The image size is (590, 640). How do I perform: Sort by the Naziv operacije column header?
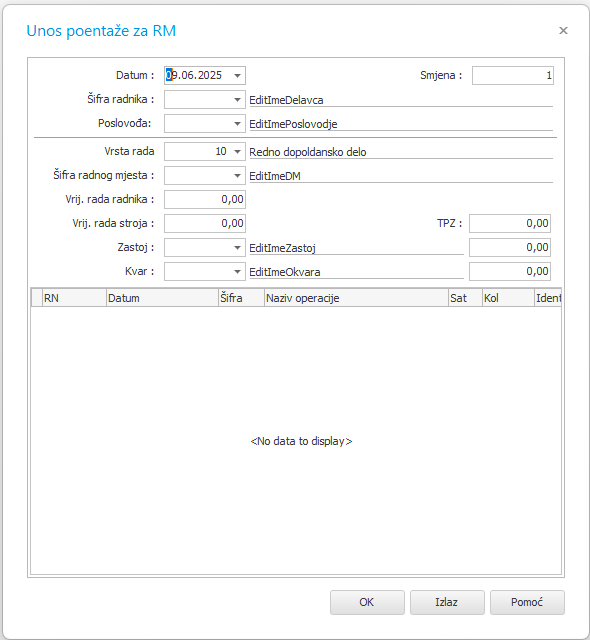click(356, 298)
